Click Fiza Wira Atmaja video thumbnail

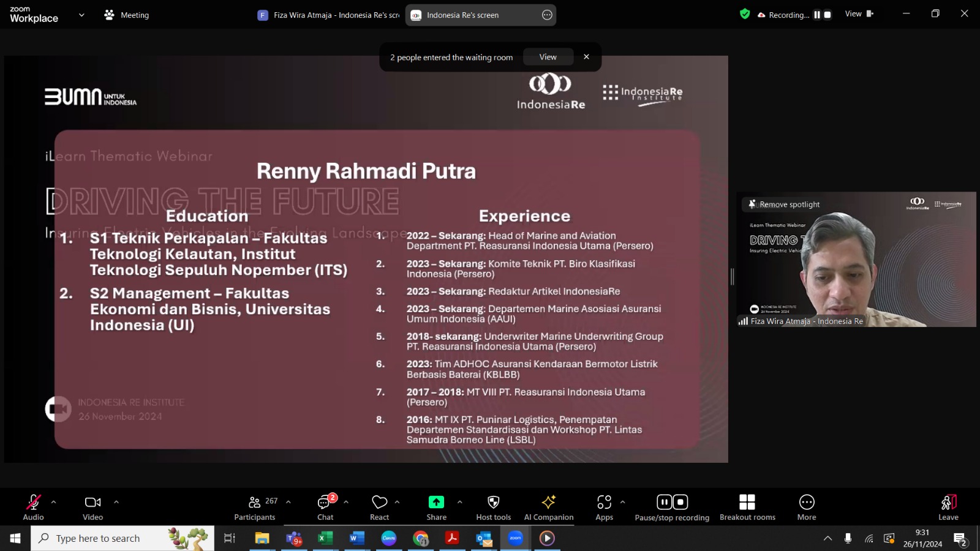(856, 259)
